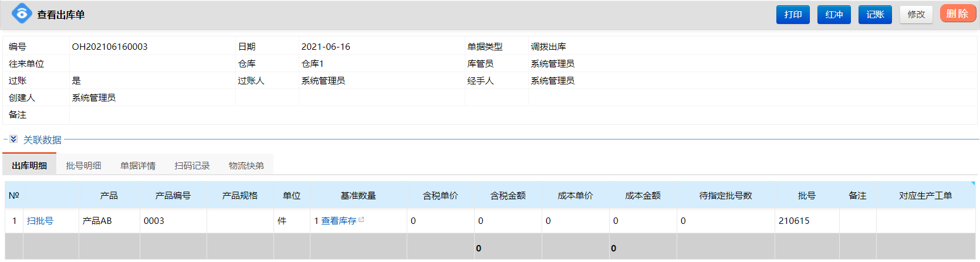Click the 关联数据 section title
The image size is (980, 262).
click(x=42, y=140)
